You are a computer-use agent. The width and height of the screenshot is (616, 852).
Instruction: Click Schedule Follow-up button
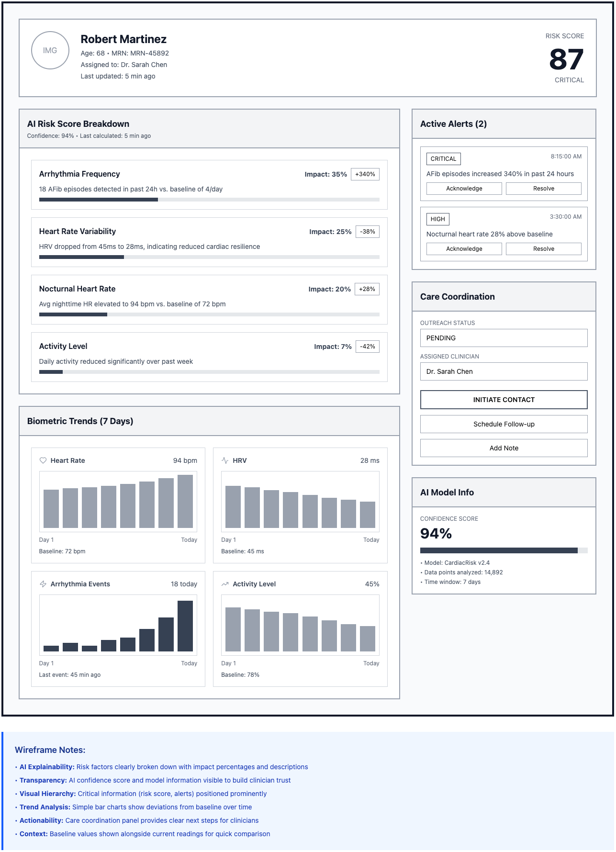(x=504, y=424)
